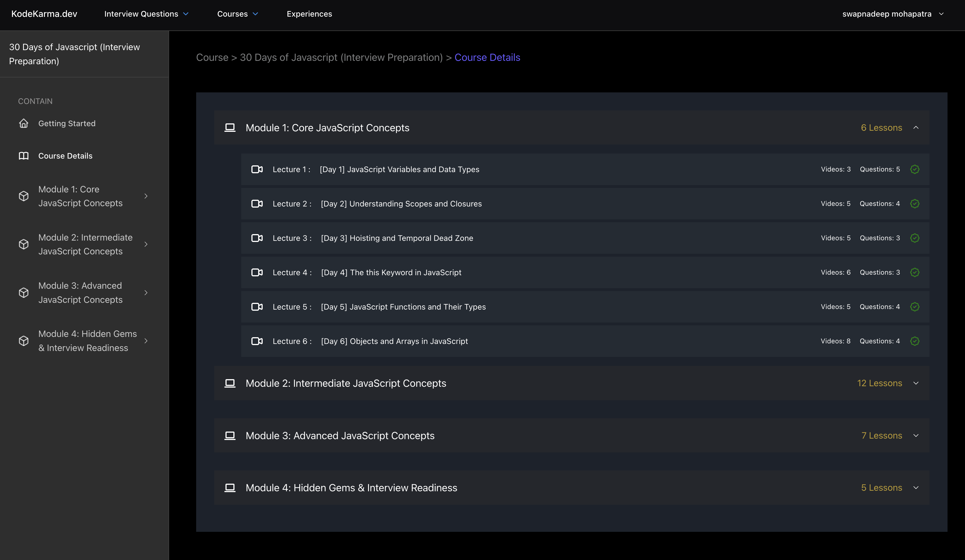Go to the Experiences page
The height and width of the screenshot is (560, 965).
coord(309,14)
